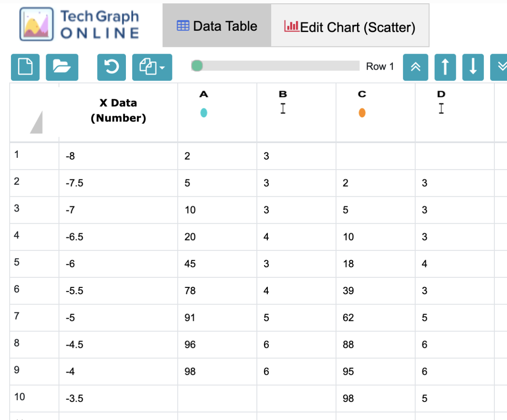The width and height of the screenshot is (507, 420).
Task: Open series D marker style selector
Action: click(x=442, y=108)
